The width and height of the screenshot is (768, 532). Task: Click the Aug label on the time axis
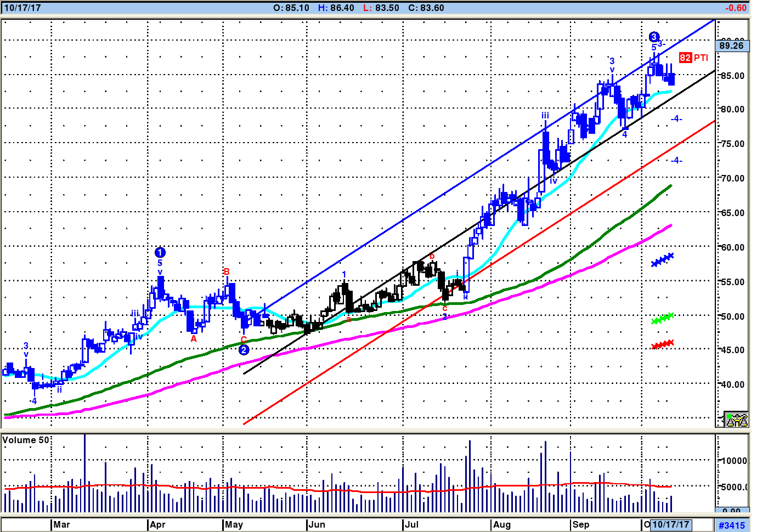point(501,524)
